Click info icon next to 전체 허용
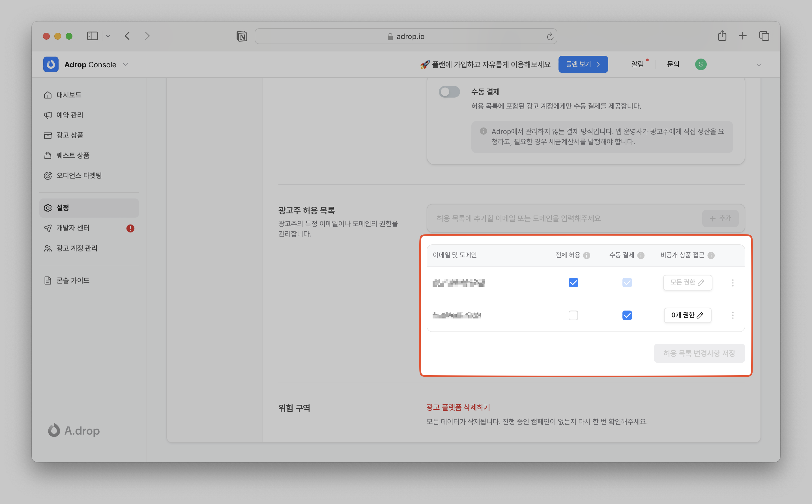This screenshot has width=812, height=504. [x=587, y=255]
